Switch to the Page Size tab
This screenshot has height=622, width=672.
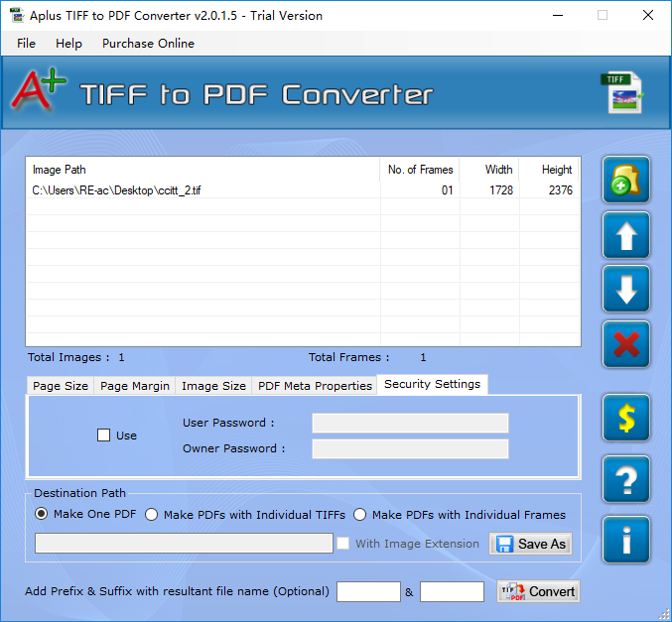(61, 386)
